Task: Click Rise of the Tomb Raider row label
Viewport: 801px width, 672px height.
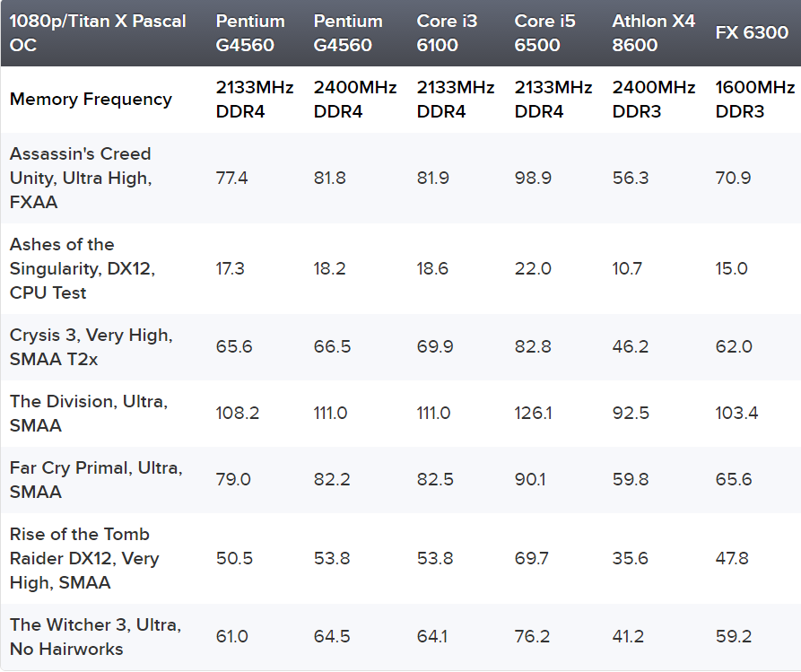Action: tap(84, 558)
